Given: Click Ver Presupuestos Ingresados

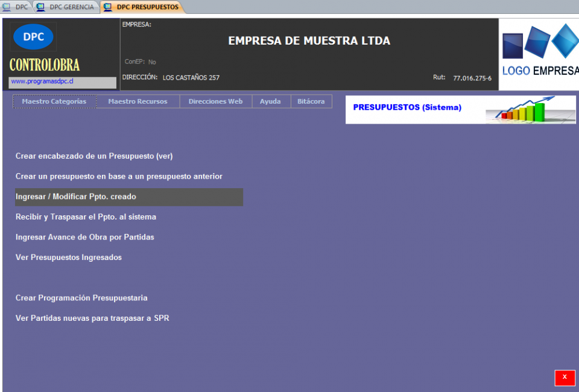Looking at the screenshot, I should 69,258.
